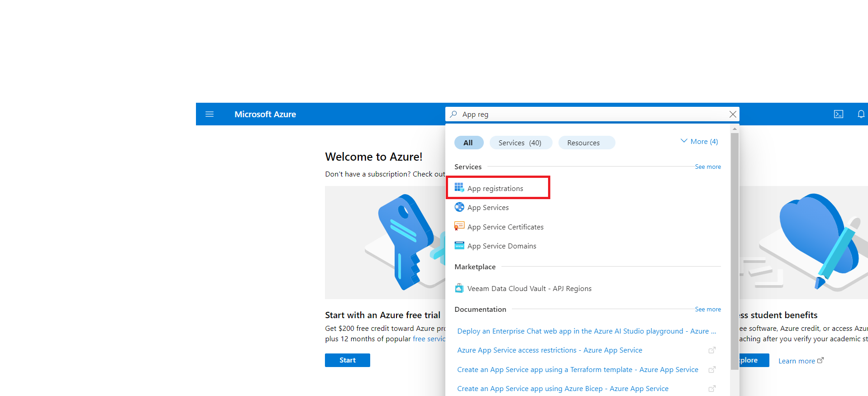Click the App Services globe icon
Viewport: 868px width, 396px height.
tap(459, 207)
